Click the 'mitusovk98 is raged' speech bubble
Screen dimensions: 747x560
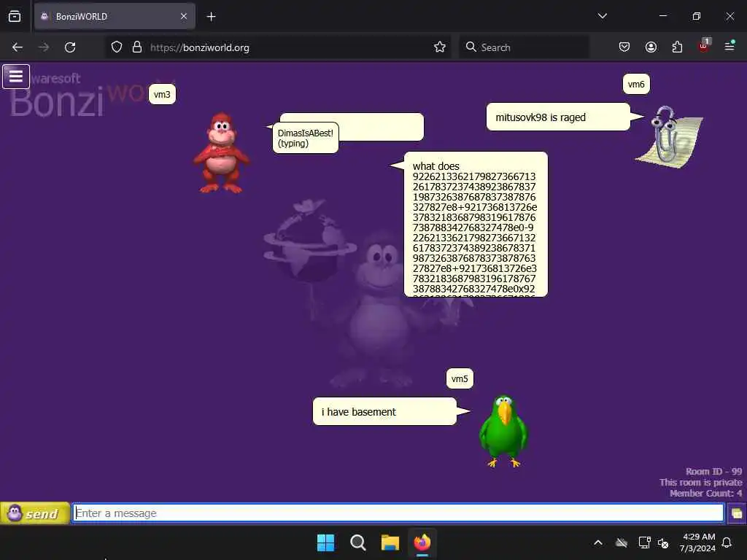click(558, 117)
